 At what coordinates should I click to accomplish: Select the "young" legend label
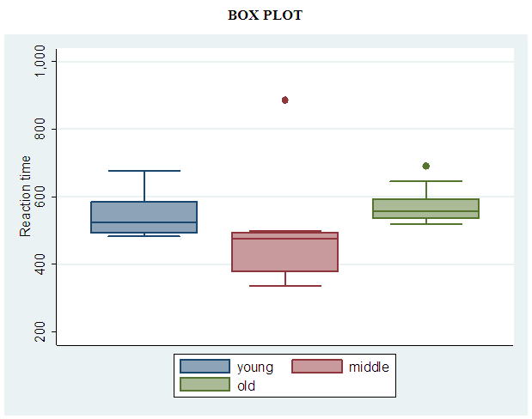click(254, 367)
